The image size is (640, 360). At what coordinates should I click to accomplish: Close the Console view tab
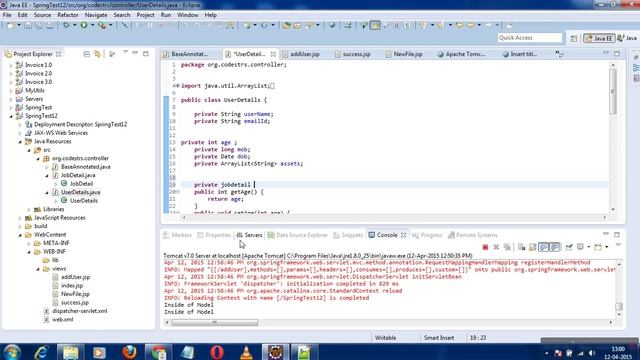tap(403, 235)
